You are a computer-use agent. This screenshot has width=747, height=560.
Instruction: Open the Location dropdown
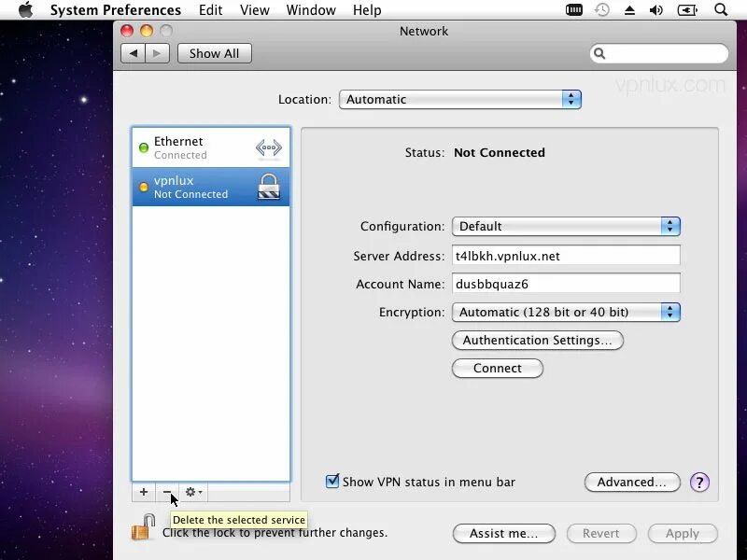pos(460,100)
